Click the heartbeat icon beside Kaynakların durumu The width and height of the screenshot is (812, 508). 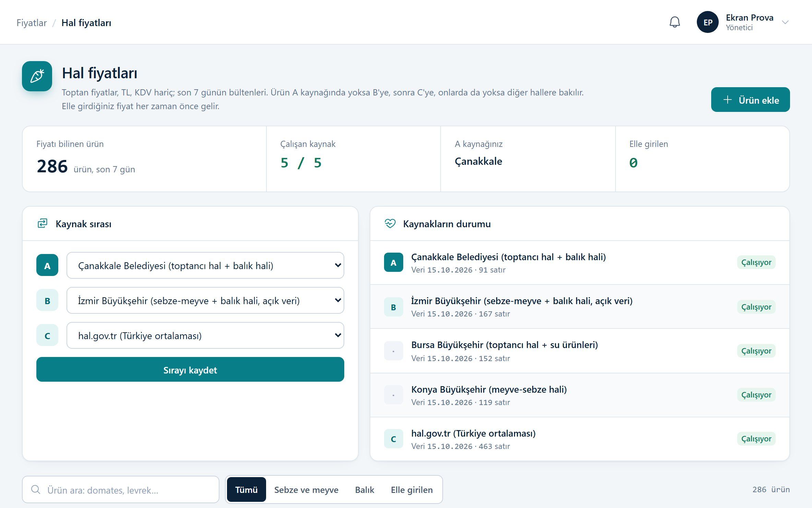(x=390, y=223)
